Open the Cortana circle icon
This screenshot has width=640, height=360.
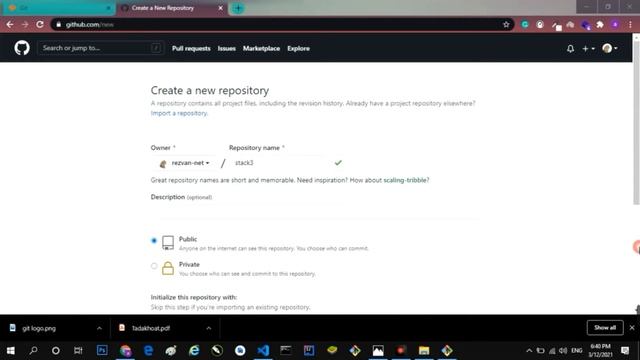tap(56, 350)
